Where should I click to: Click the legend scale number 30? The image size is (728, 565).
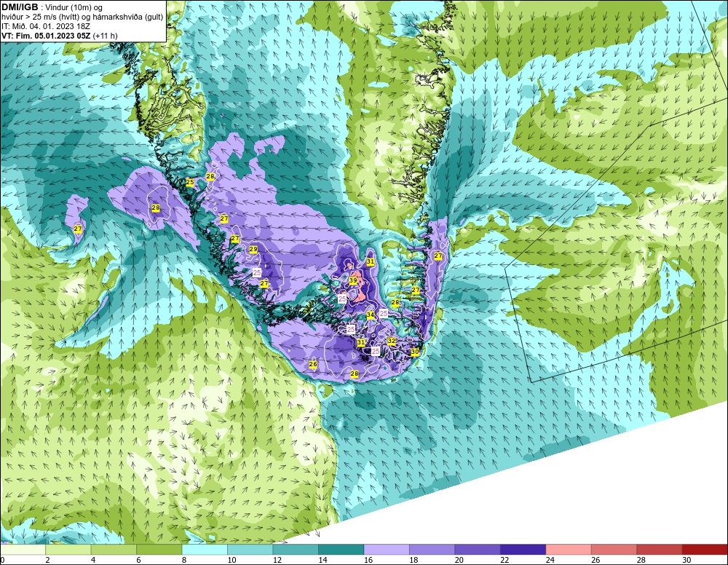coord(687,560)
